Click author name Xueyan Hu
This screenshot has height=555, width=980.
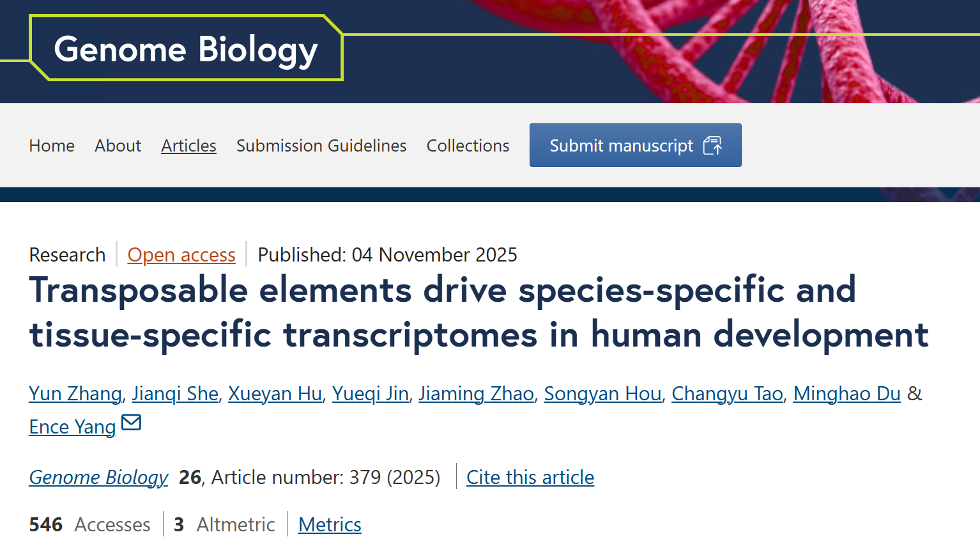(275, 393)
